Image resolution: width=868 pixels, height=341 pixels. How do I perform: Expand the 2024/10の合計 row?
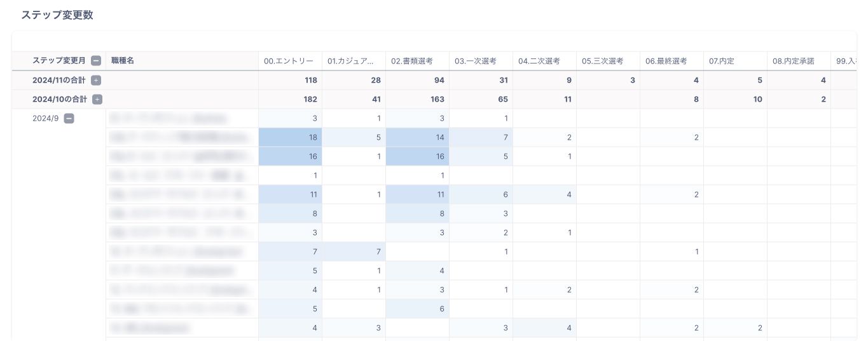pyautogui.click(x=97, y=99)
